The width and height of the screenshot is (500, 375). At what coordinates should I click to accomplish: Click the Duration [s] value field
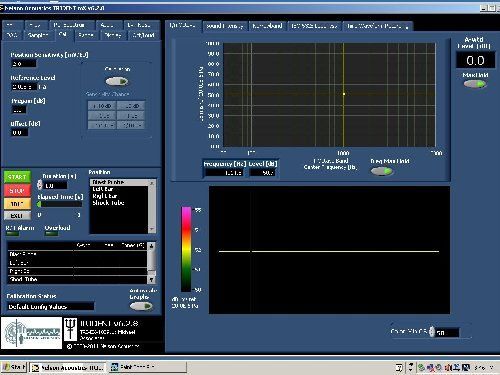[x=55, y=185]
